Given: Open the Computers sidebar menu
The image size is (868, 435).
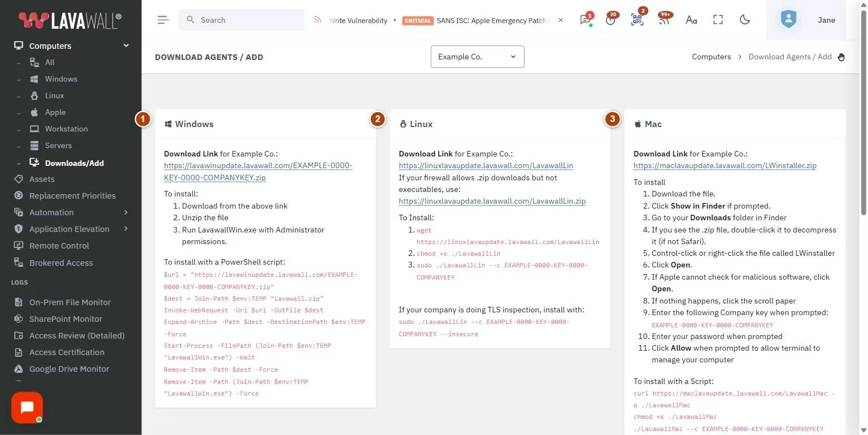Looking at the screenshot, I should point(50,45).
